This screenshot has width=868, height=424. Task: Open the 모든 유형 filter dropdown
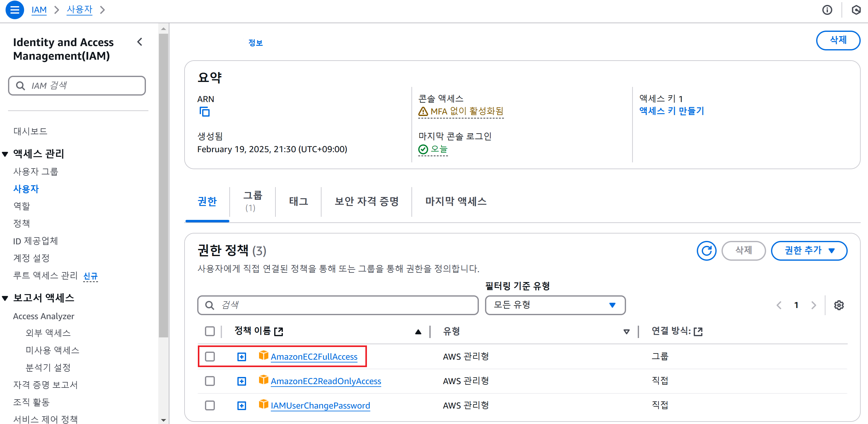click(x=555, y=305)
